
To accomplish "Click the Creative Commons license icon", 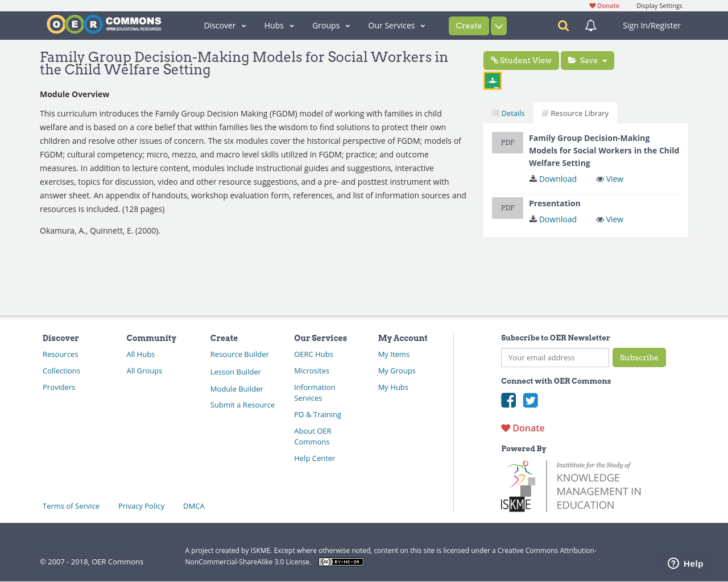I will point(341,561).
